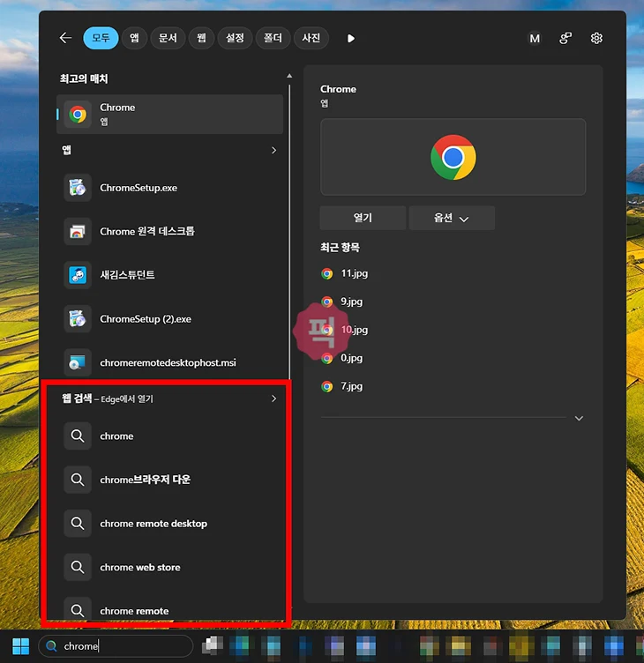
Task: Click search icon beside chrome remote desktop
Action: 78,524
